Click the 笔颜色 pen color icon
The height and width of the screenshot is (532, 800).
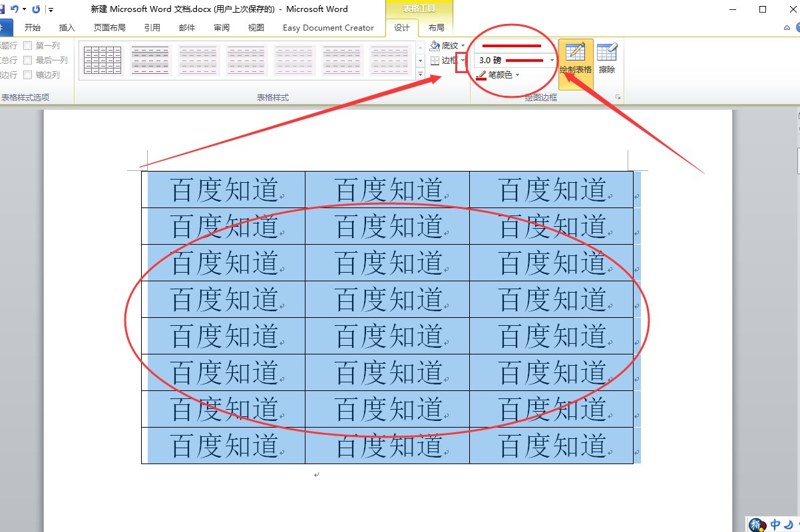(x=482, y=74)
